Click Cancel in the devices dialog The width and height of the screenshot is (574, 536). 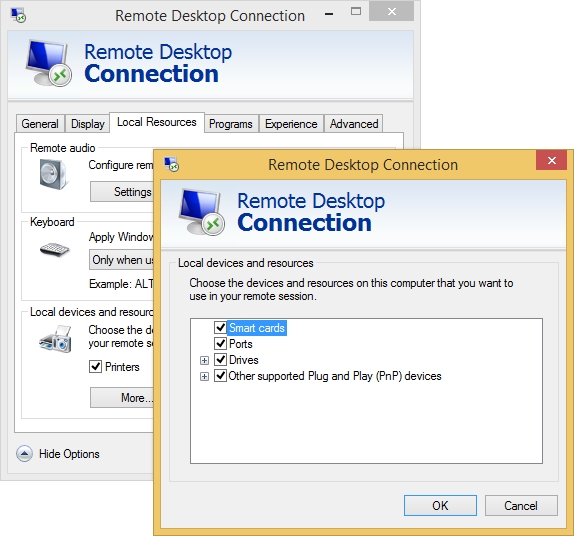(521, 506)
